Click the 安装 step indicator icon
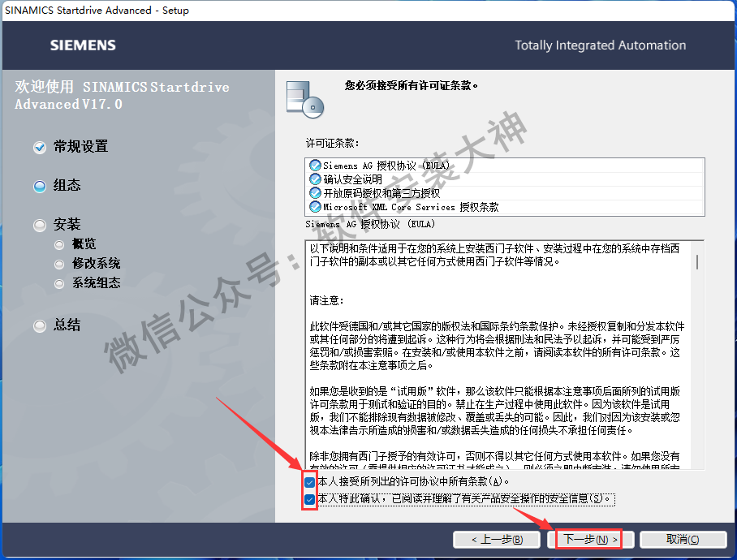 40,226
